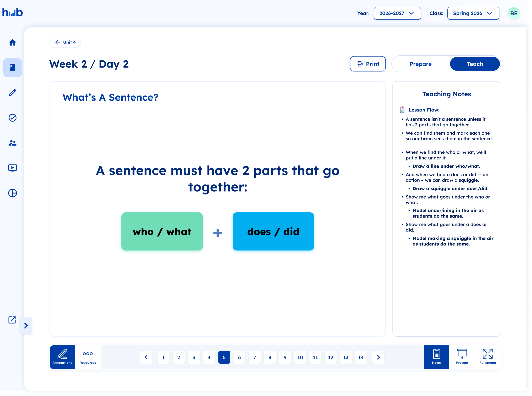The height and width of the screenshot is (396, 532).
Task: Jump to slide 10 in the pager
Action: point(300,357)
